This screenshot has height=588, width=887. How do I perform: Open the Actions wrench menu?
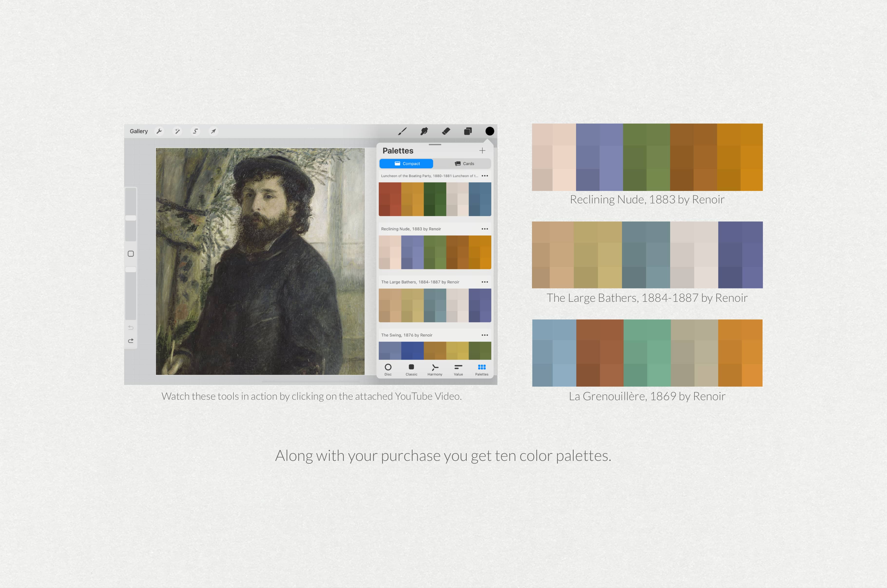click(159, 131)
